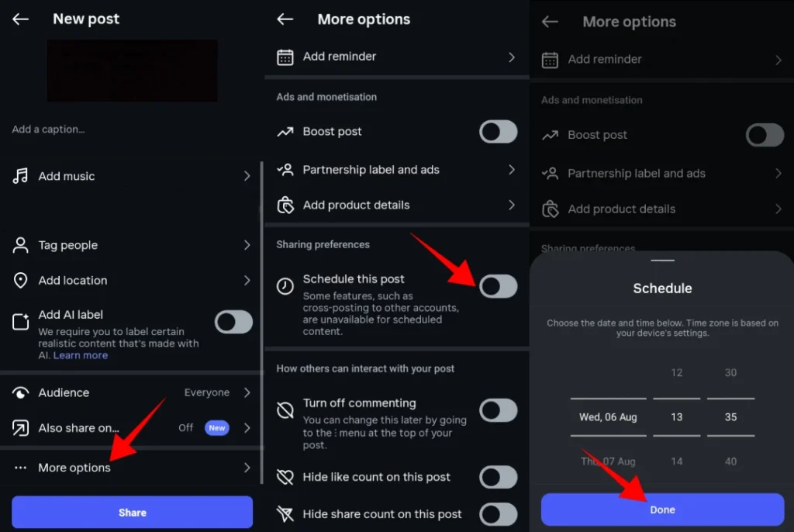Click the Add location pin icon
Image resolution: width=794 pixels, height=532 pixels.
[20, 280]
